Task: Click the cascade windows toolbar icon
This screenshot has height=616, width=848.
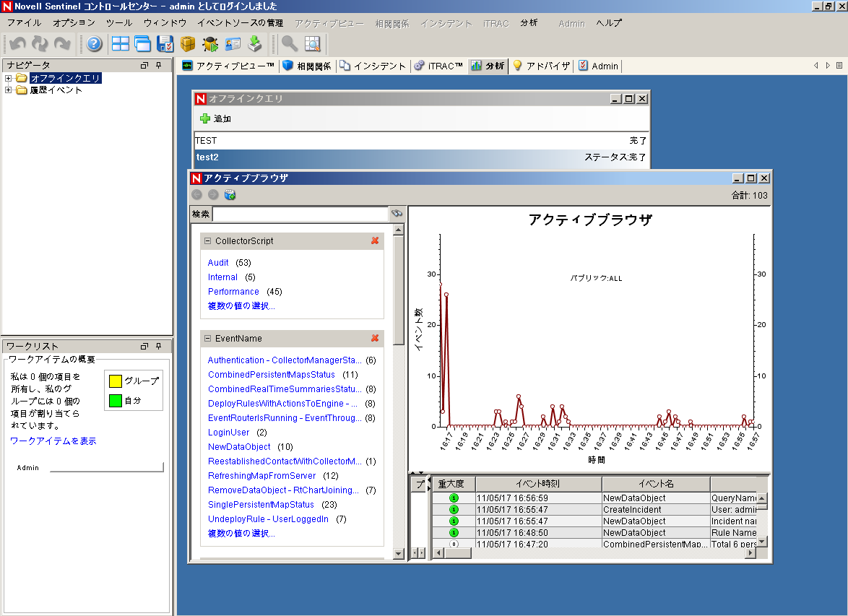Action: pos(142,44)
